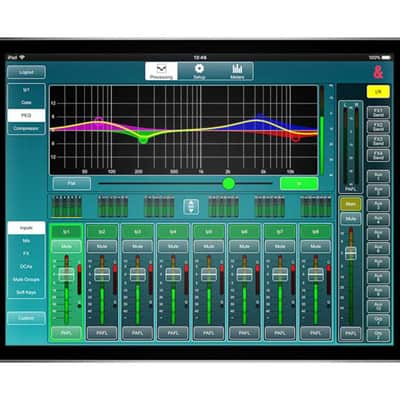This screenshot has width=400, height=400.
Task: Open the Meters bar-graph screen
Action: pos(237,71)
